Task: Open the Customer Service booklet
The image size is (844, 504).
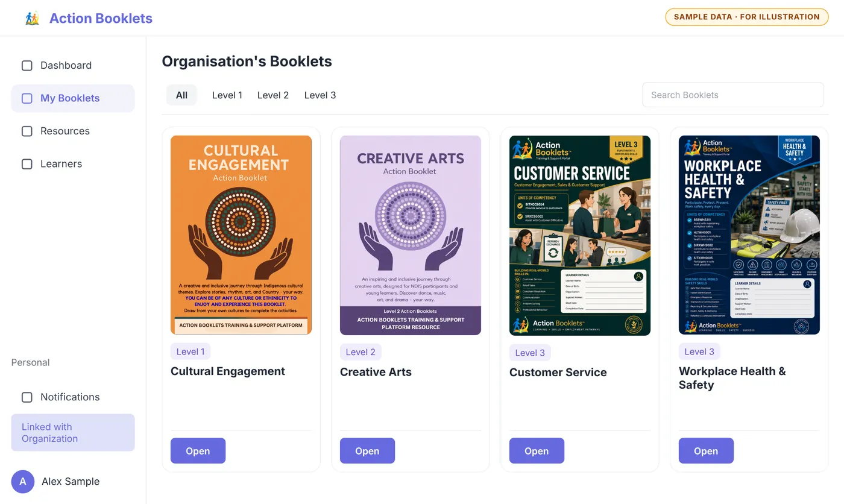Action: point(537,451)
